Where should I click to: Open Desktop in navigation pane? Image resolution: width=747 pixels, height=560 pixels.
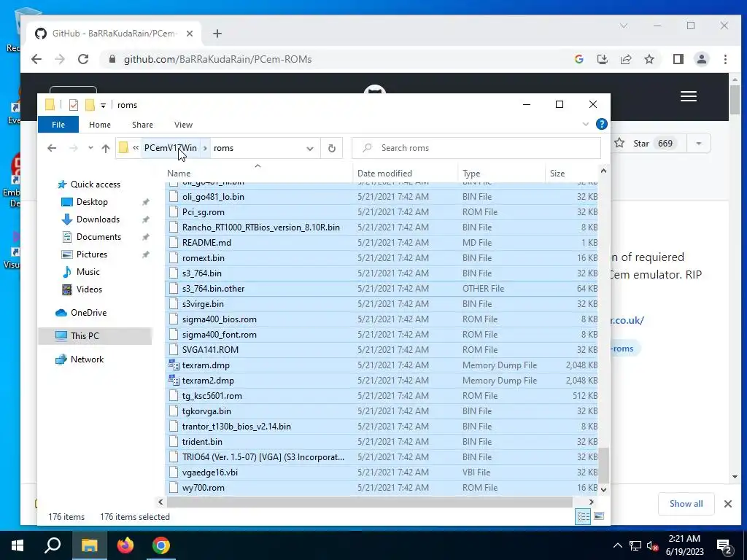tap(92, 202)
